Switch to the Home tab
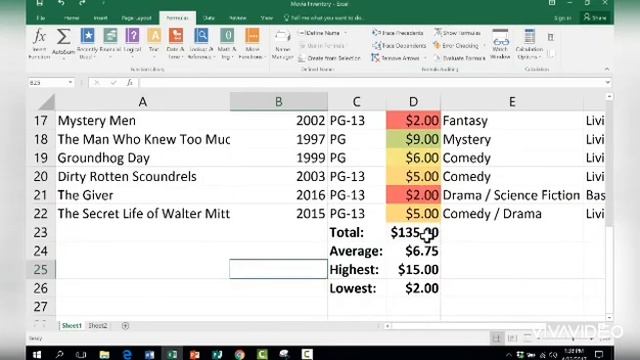Image resolution: width=640 pixels, height=360 pixels. 71,18
